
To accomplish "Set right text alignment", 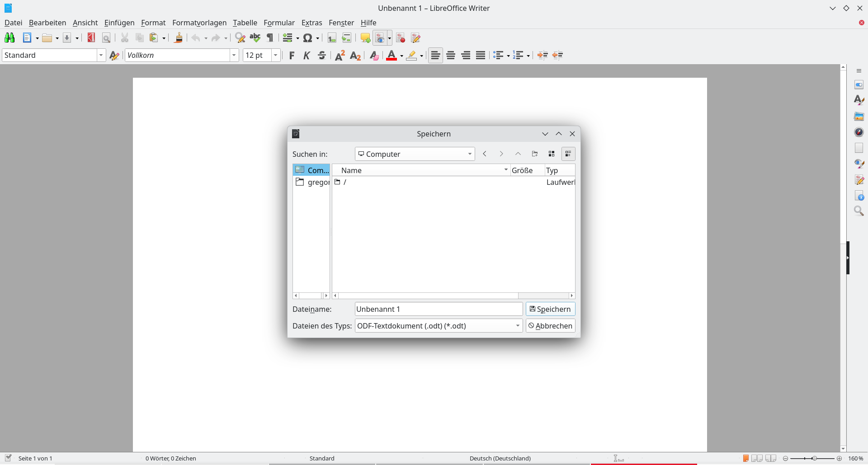I will (x=466, y=55).
